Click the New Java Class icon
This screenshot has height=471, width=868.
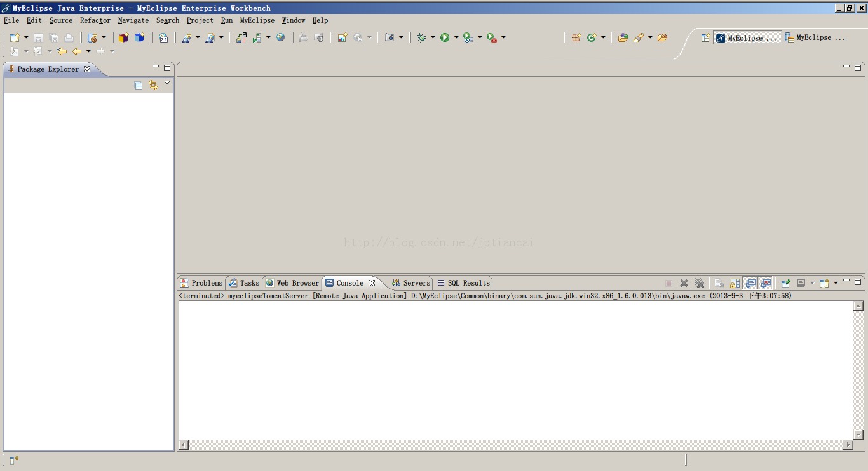click(592, 37)
